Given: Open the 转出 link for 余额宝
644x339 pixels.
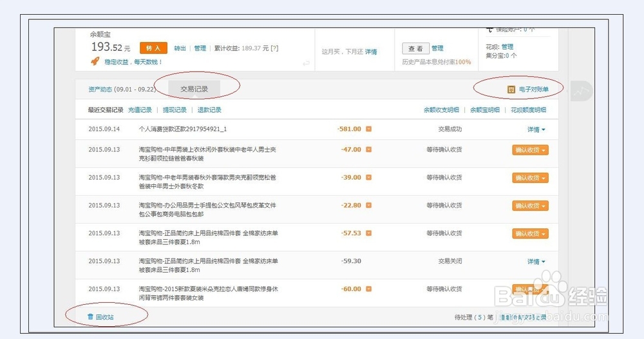Looking at the screenshot, I should (x=180, y=48).
